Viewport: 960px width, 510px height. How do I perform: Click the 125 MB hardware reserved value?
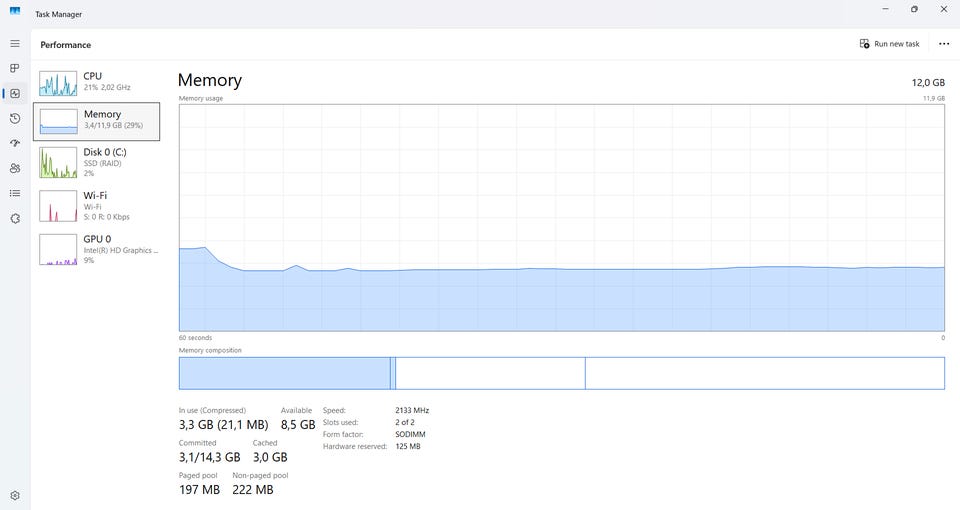408,446
